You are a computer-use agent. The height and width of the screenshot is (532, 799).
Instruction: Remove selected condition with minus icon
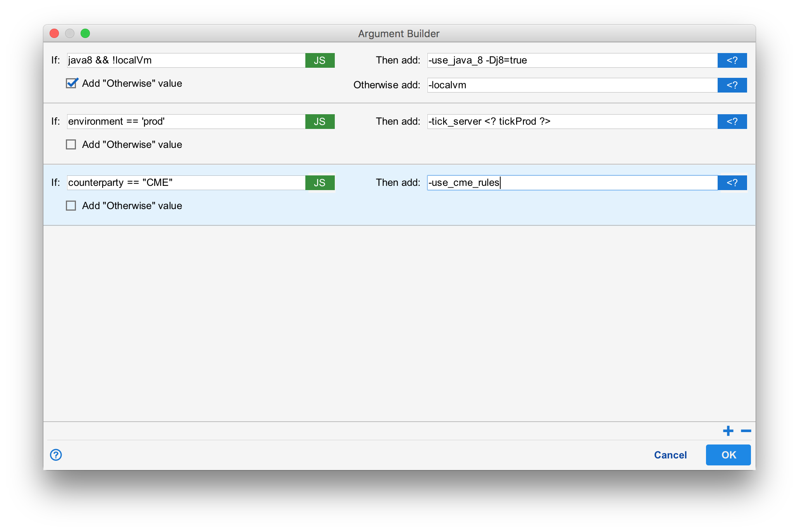coord(746,431)
